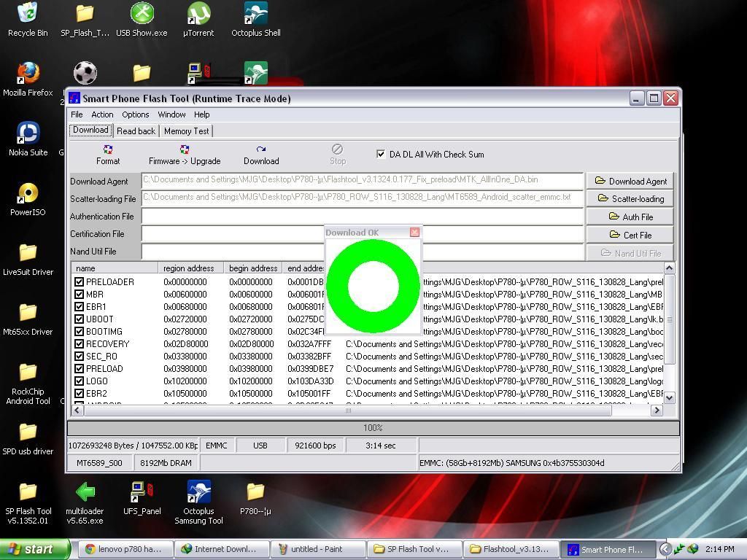Image resolution: width=747 pixels, height=560 pixels.
Task: Click the Scatter-loading button
Action: [630, 198]
